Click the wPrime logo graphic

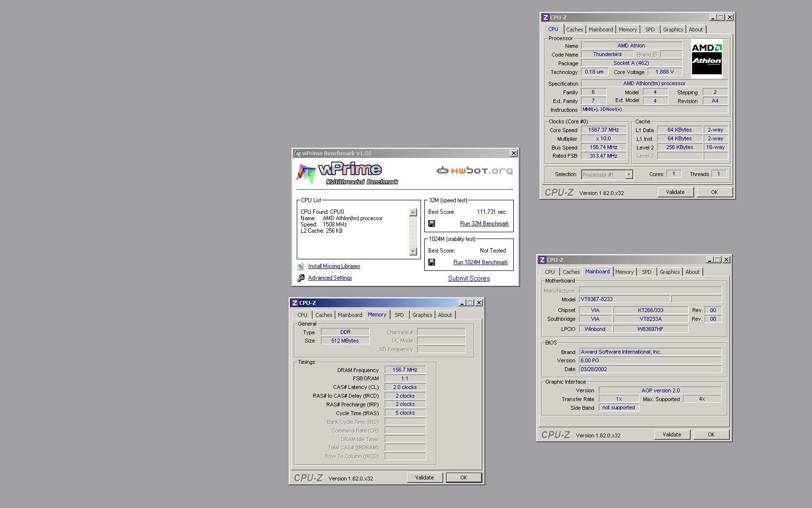[347, 174]
